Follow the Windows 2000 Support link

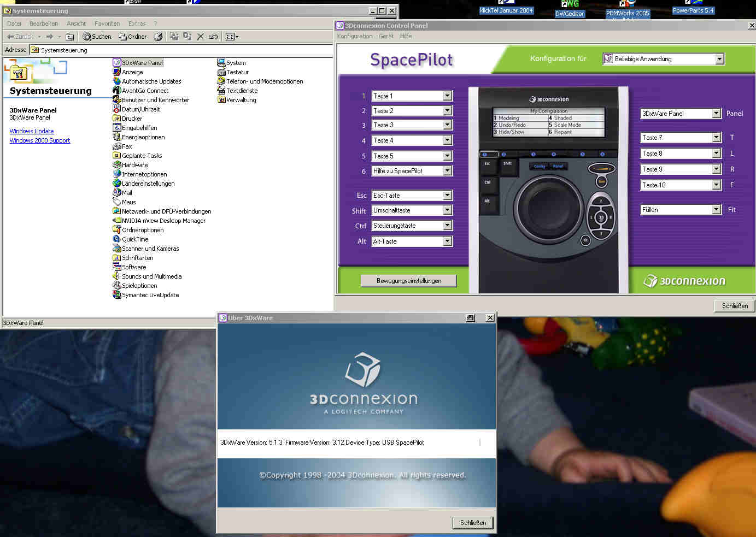(40, 140)
